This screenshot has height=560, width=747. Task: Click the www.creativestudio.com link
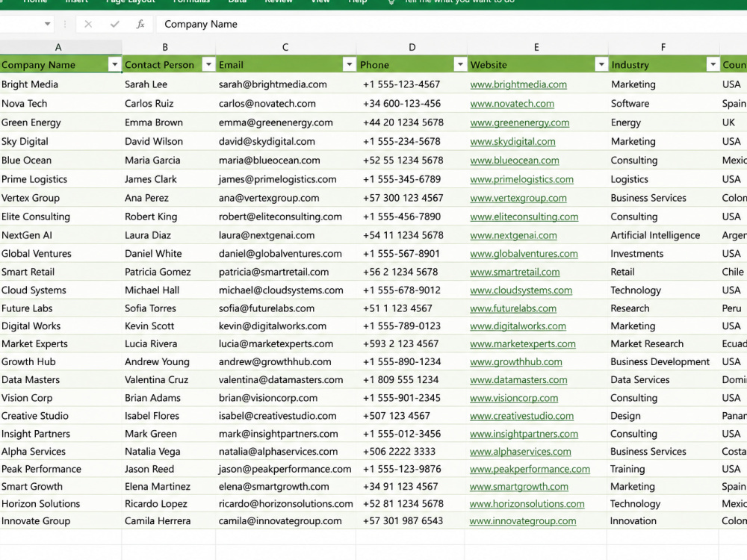[521, 416]
